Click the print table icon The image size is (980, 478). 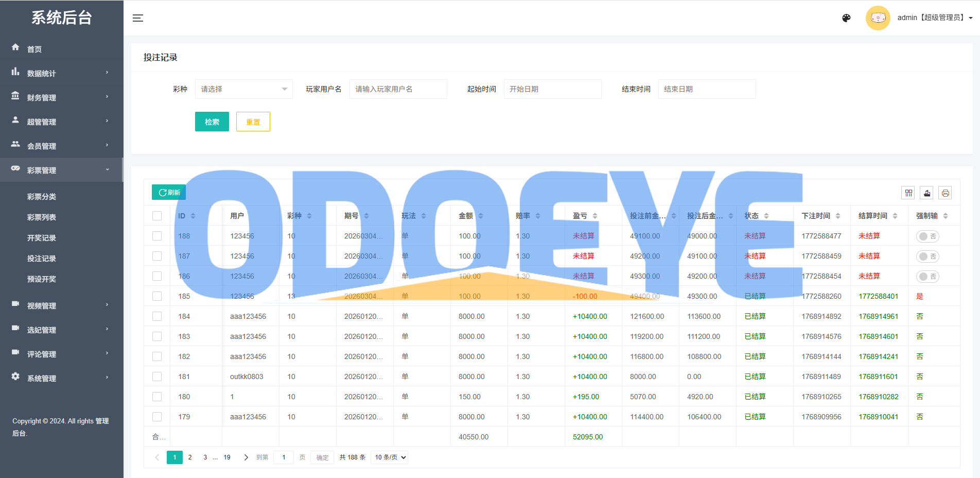pyautogui.click(x=945, y=193)
